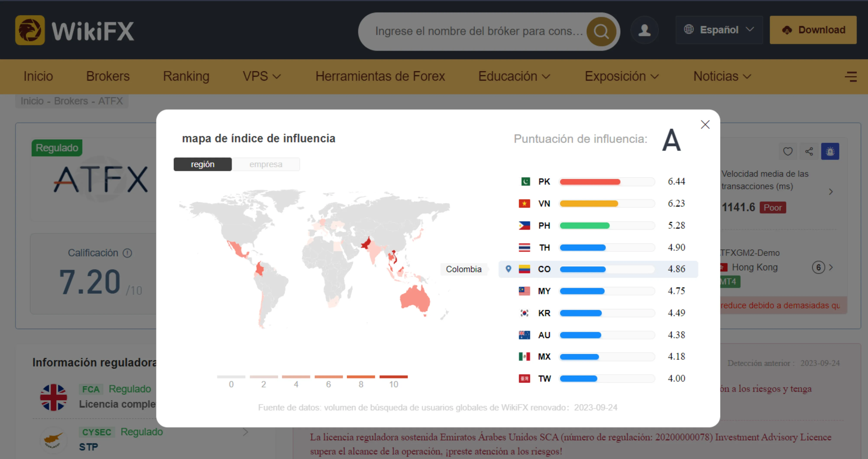
Task: Click the Philippines flag icon
Action: click(524, 225)
